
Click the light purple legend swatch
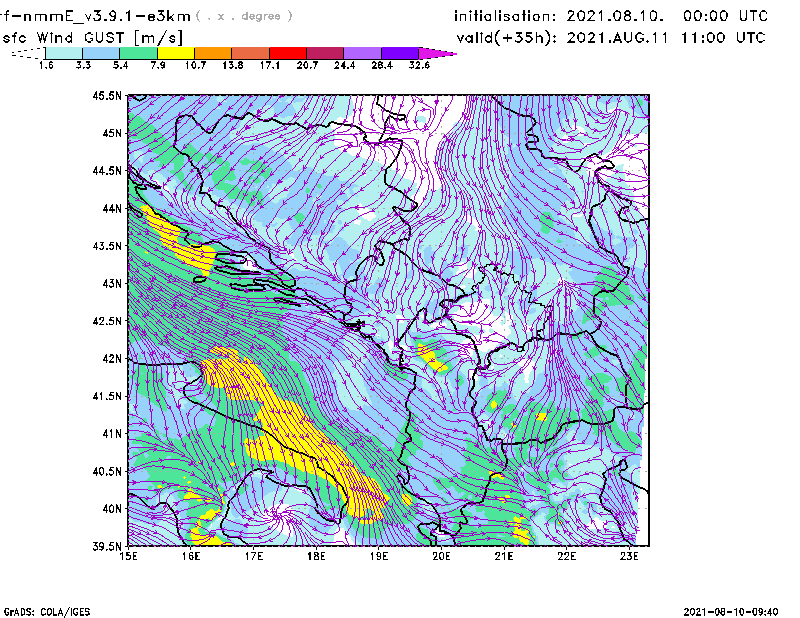click(363, 53)
